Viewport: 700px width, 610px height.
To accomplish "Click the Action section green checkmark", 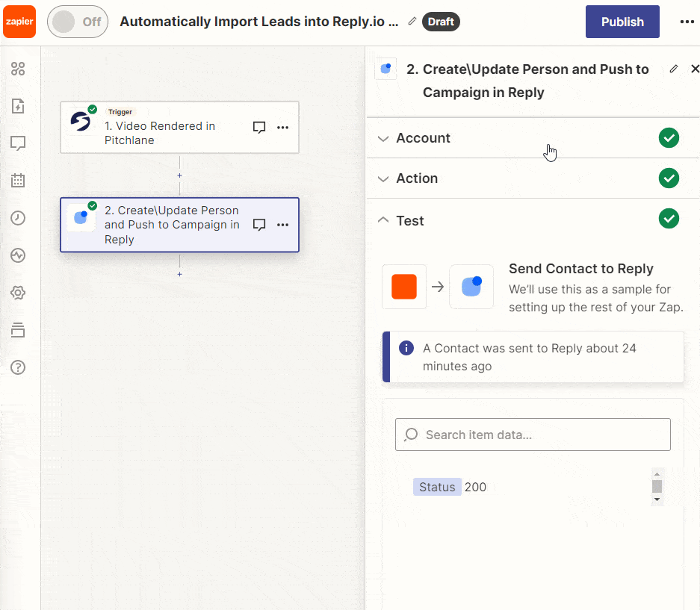I will pyautogui.click(x=669, y=178).
